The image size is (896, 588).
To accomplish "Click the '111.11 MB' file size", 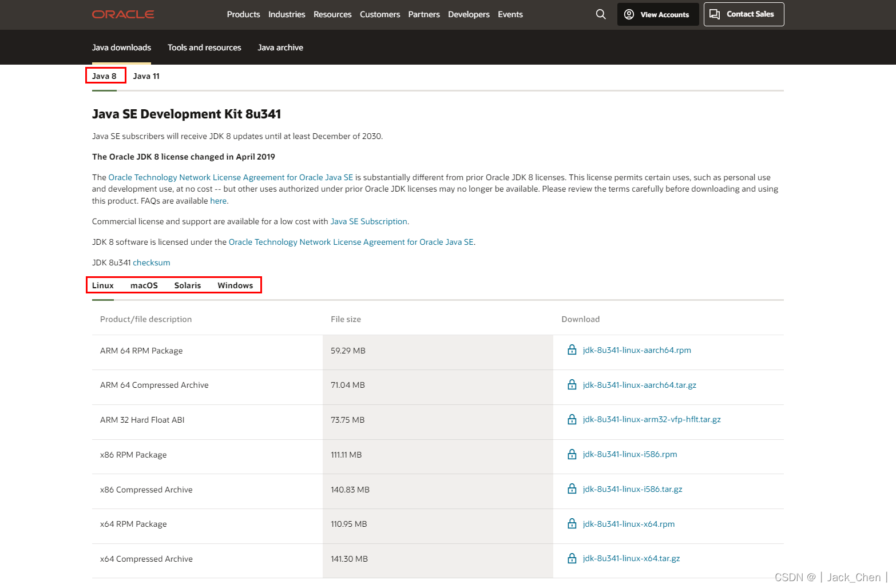I will [346, 455].
